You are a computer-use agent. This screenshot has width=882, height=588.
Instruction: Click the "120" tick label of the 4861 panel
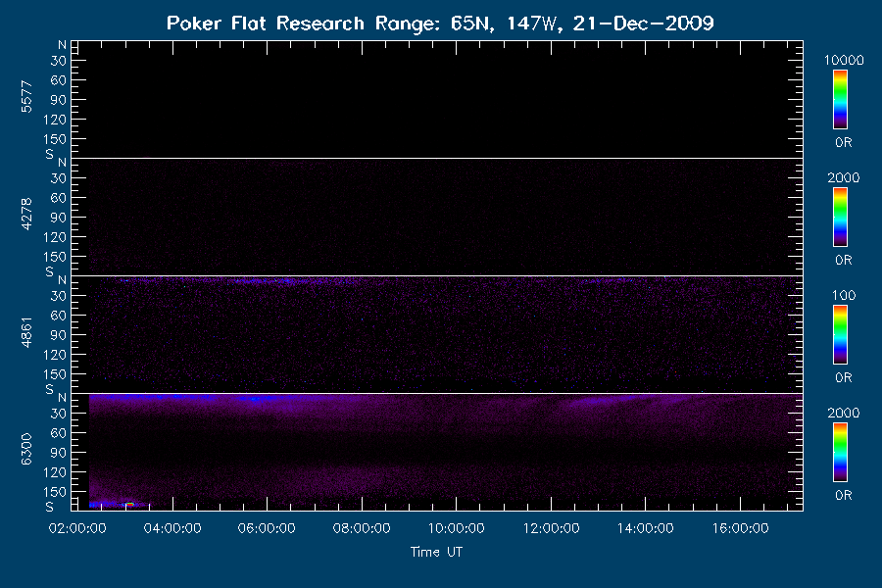(x=55, y=355)
